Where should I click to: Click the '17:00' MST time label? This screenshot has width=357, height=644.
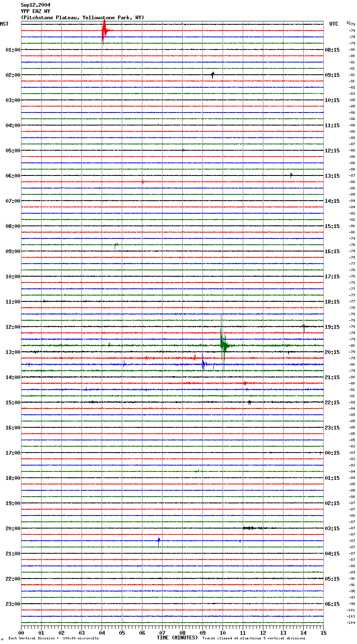pyautogui.click(x=13, y=453)
